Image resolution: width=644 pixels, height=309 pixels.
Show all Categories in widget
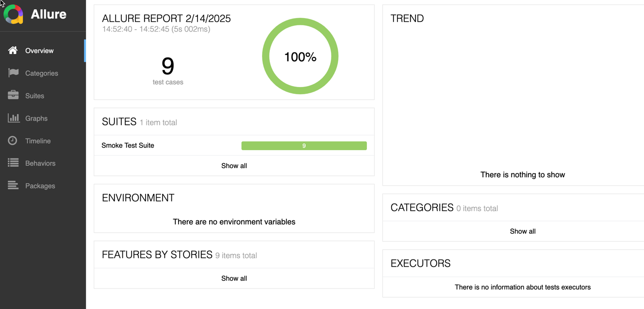(x=522, y=231)
